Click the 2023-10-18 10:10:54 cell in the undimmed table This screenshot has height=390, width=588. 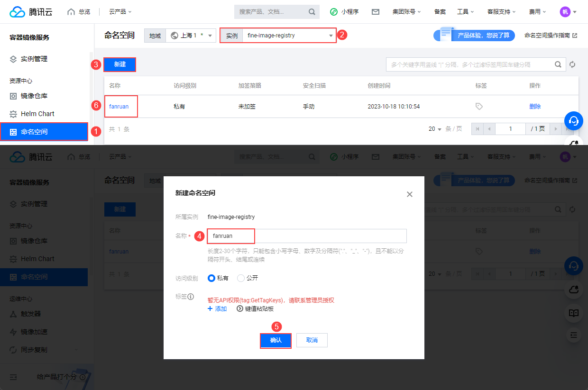coord(394,107)
